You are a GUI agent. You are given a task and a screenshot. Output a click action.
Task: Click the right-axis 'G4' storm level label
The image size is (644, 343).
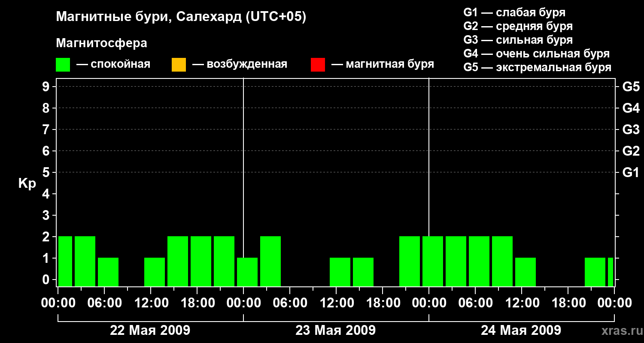tap(631, 108)
